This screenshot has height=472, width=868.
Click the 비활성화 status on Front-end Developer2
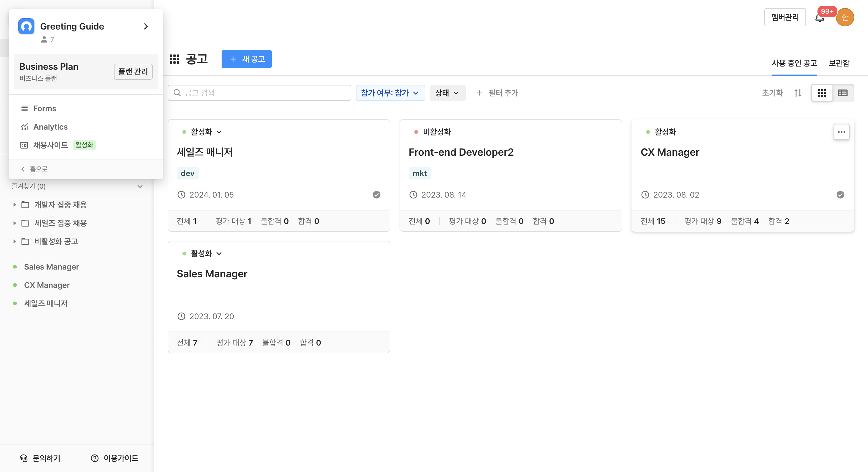(x=433, y=132)
